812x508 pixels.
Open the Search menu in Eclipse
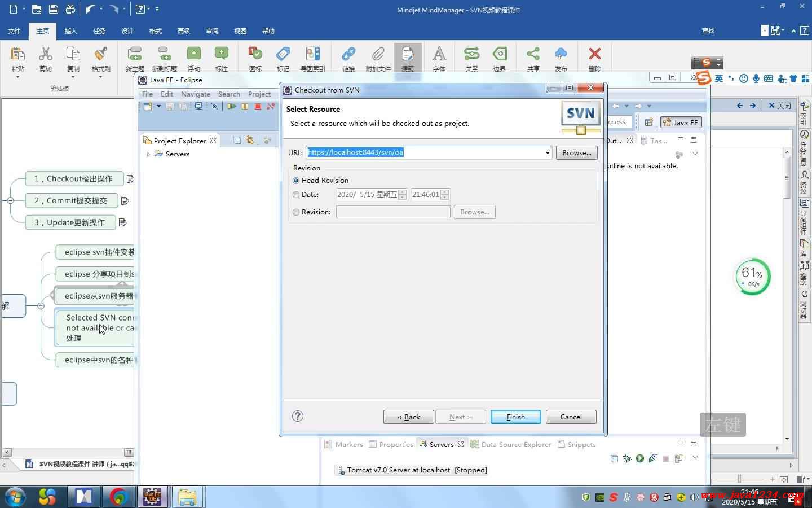[x=229, y=94]
